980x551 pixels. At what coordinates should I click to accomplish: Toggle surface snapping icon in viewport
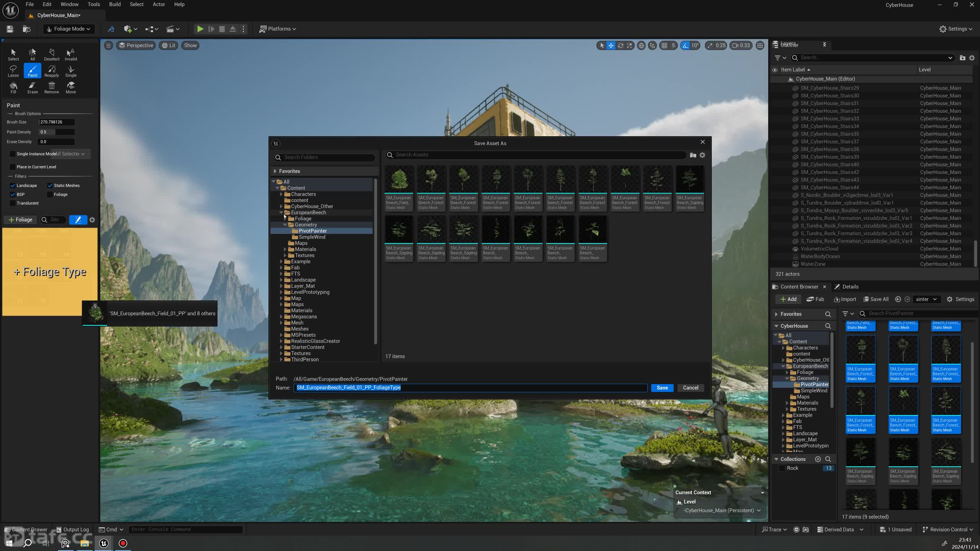tap(652, 45)
